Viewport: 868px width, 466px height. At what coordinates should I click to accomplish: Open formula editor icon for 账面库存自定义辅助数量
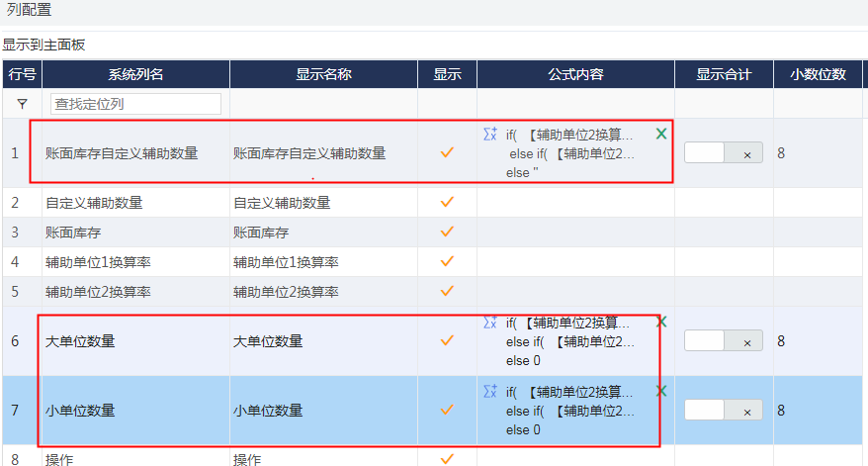[x=489, y=135]
